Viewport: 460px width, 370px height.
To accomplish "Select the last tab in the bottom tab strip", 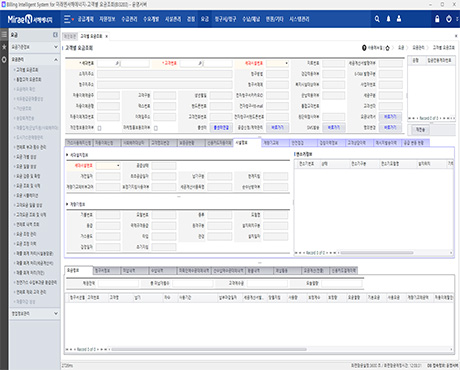I will [x=343, y=271].
